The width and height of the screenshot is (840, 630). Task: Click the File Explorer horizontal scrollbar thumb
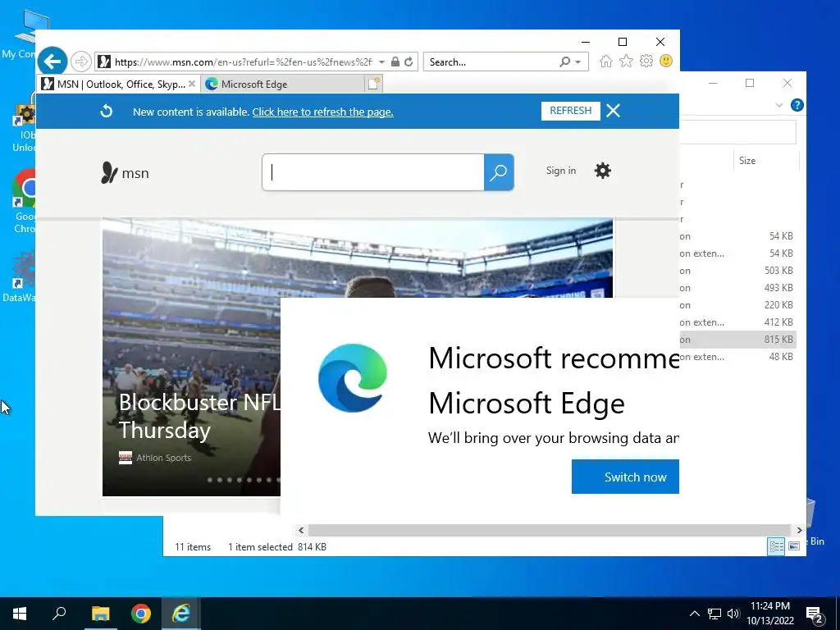click(x=549, y=530)
